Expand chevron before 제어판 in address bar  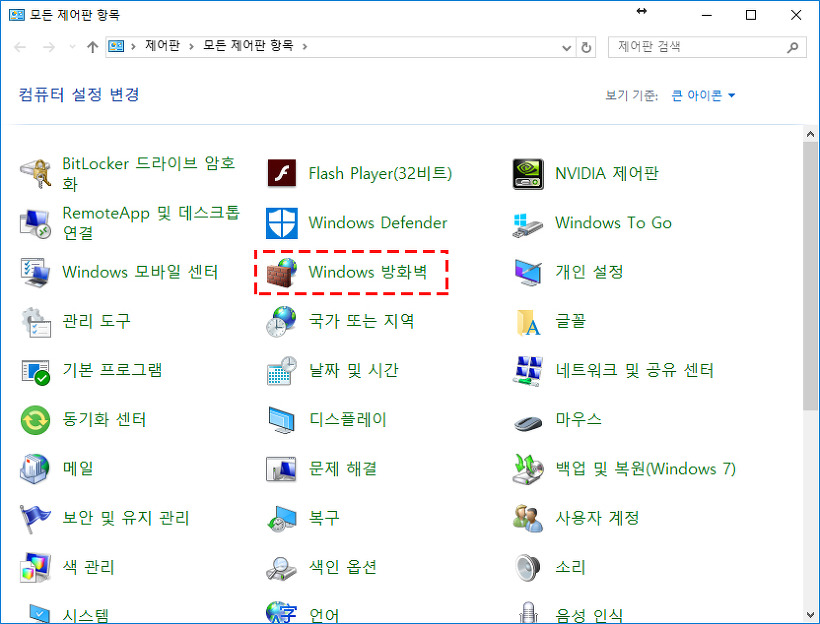point(133,47)
